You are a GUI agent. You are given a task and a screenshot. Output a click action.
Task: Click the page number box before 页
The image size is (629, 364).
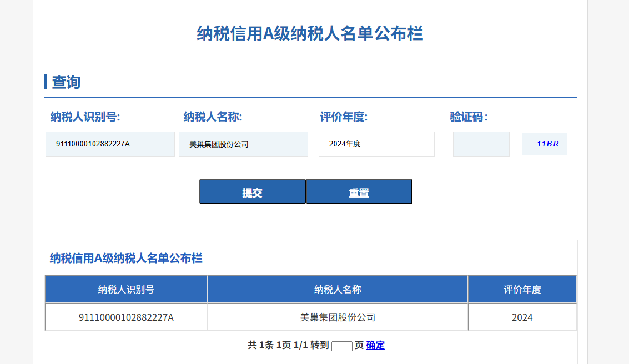pyautogui.click(x=341, y=346)
